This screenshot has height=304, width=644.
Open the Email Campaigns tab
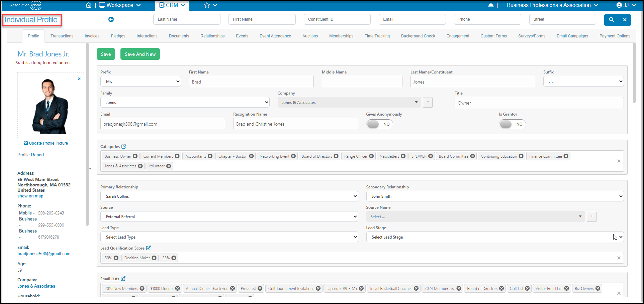(x=572, y=36)
